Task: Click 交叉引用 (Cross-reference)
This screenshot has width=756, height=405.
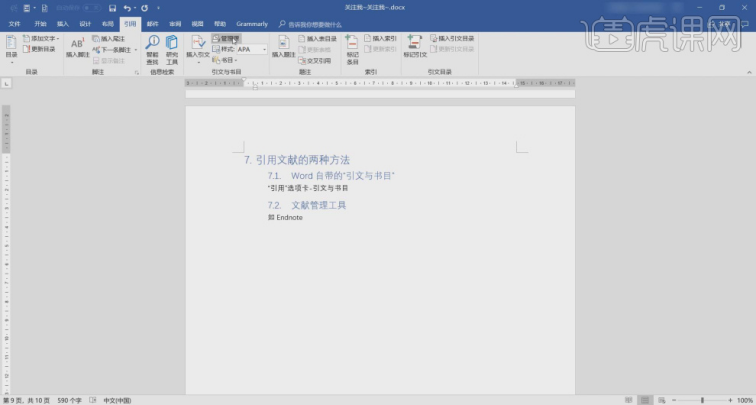Action: pyautogui.click(x=314, y=61)
